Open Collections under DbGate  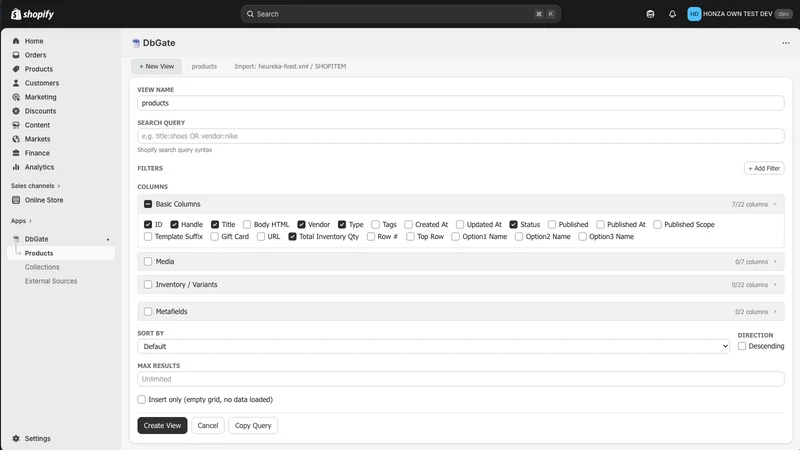42,267
